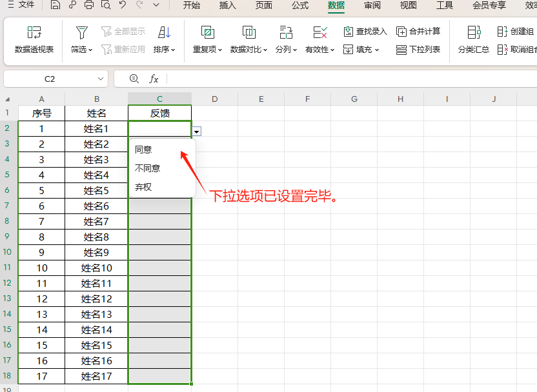Switch to the 插入 tab
Image resolution: width=537 pixels, height=392 pixels.
(227, 5)
